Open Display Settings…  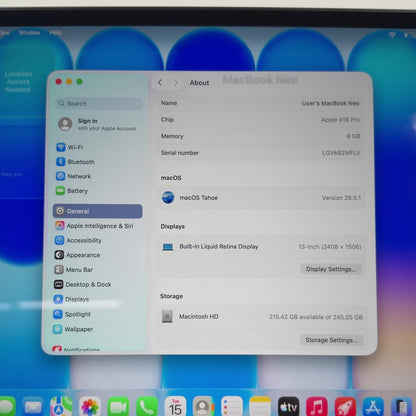coord(331,269)
